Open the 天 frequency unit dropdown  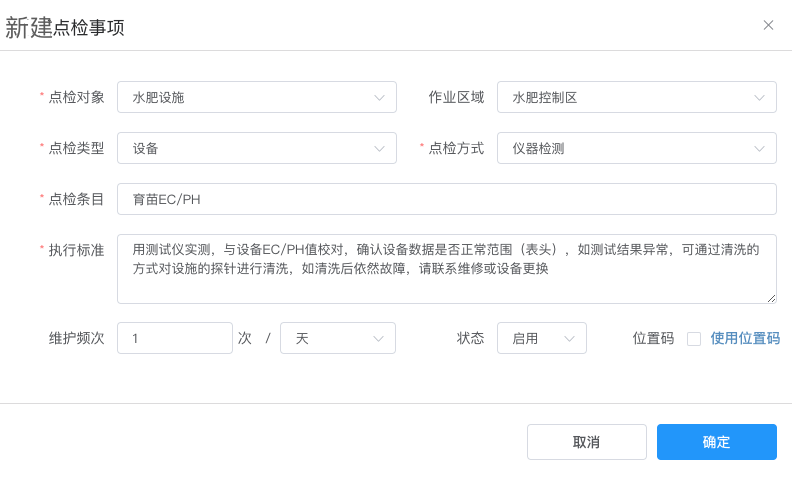[x=337, y=338]
